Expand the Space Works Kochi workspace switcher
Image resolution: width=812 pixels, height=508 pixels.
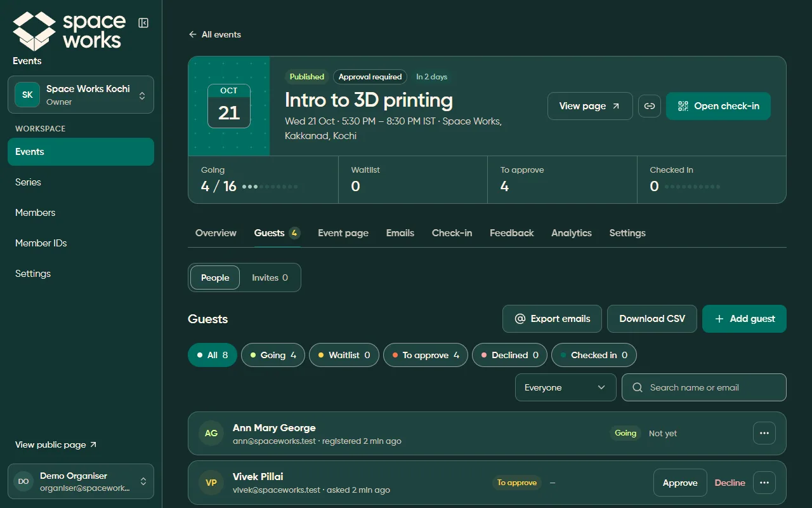pos(81,95)
